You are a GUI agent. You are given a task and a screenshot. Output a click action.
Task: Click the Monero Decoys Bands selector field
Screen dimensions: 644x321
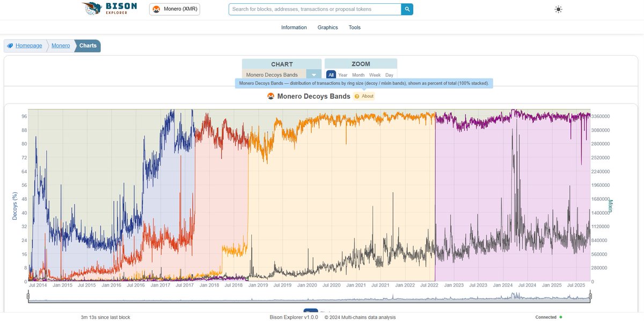point(274,75)
